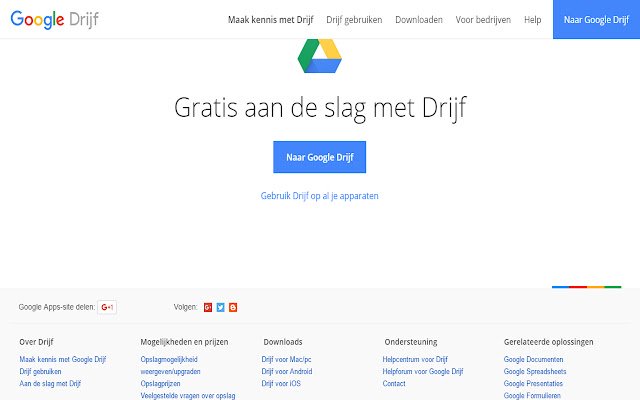Click the center Naar Google Drijf button
Screen dimensions: 640x400
tap(320, 157)
